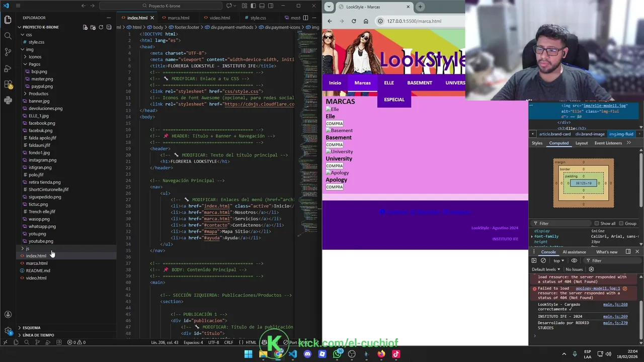Open the VS Code hamburger menu
The image size is (644, 362).
[x=18, y=6]
